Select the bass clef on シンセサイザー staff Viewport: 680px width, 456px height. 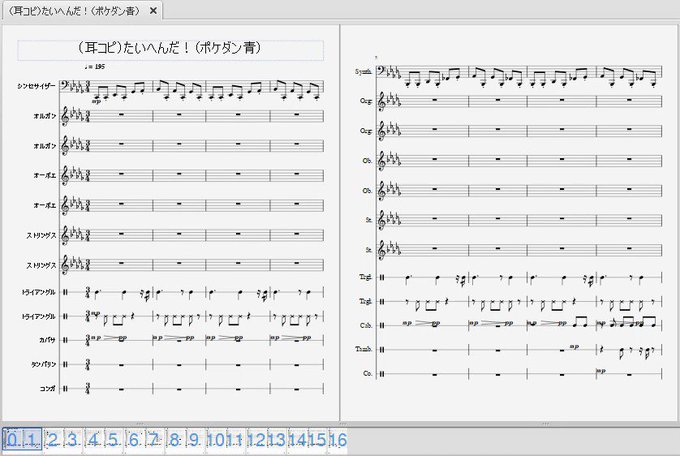click(65, 85)
